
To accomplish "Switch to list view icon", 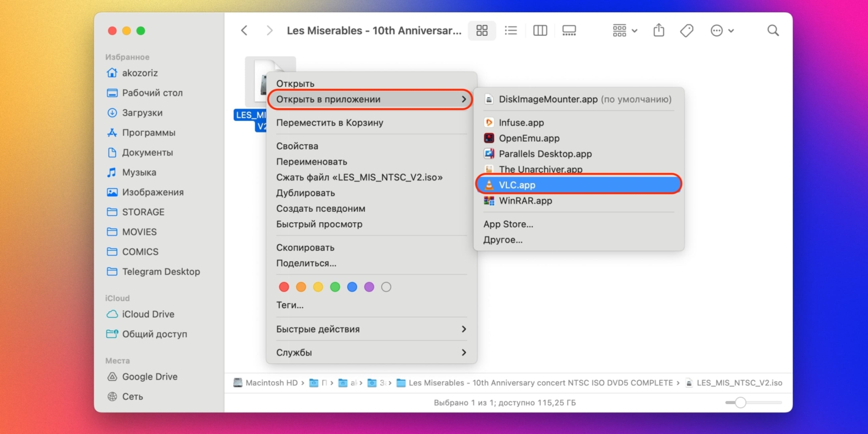I will (510, 31).
